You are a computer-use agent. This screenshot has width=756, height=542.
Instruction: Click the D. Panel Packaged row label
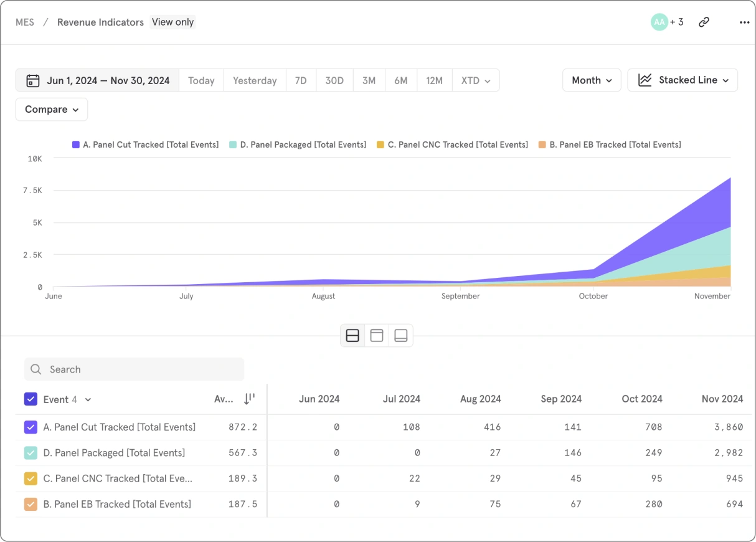pos(114,453)
